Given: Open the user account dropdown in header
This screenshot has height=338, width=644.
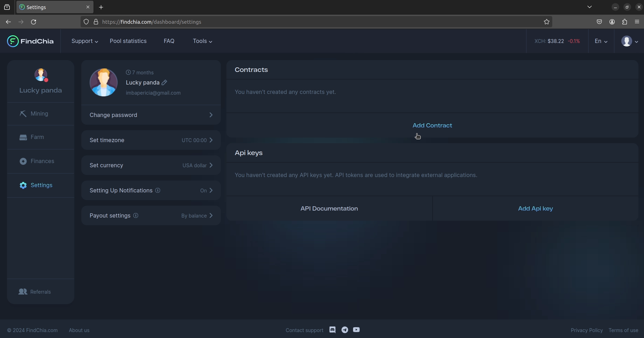Looking at the screenshot, I should (630, 41).
